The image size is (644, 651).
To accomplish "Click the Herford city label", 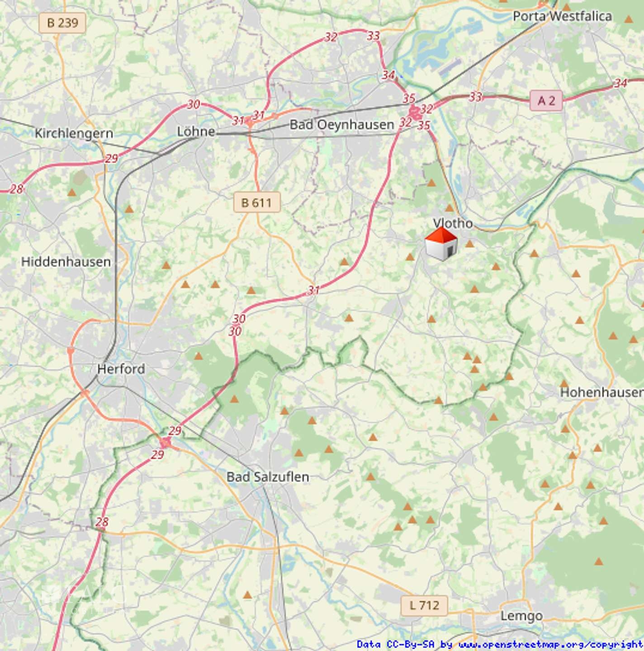I will 121,369.
